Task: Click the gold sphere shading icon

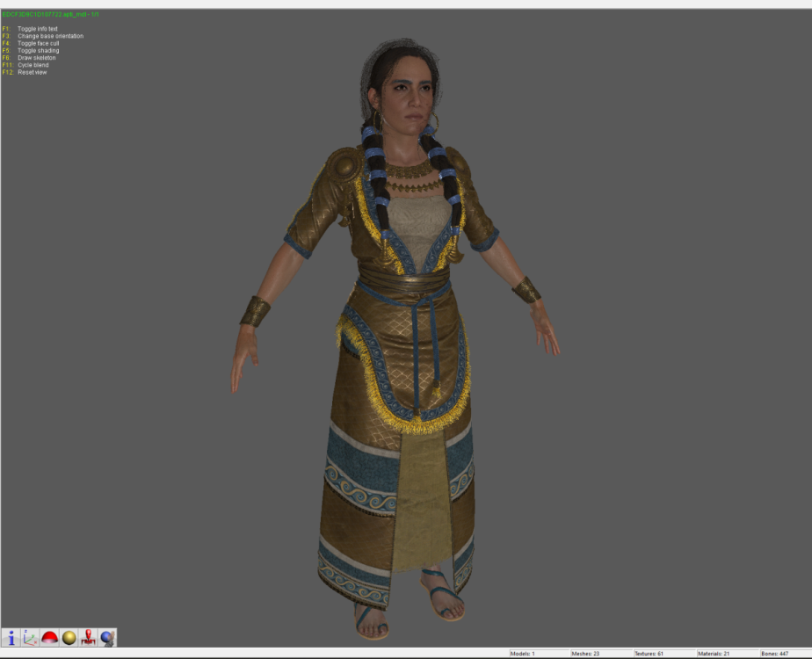Action: coord(69,638)
